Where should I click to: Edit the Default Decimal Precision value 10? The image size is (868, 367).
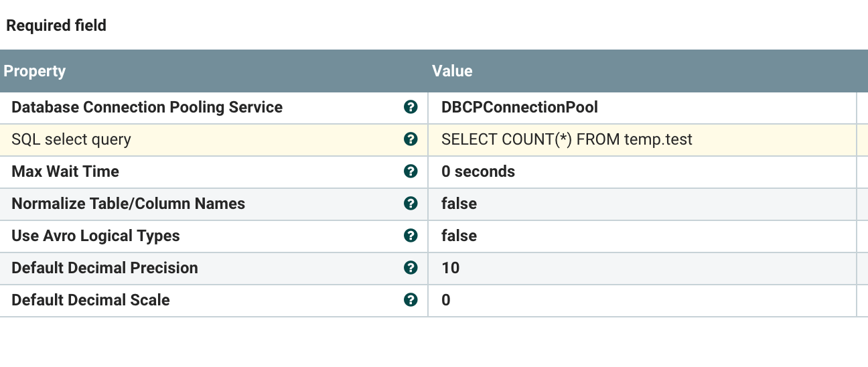pyautogui.click(x=451, y=268)
